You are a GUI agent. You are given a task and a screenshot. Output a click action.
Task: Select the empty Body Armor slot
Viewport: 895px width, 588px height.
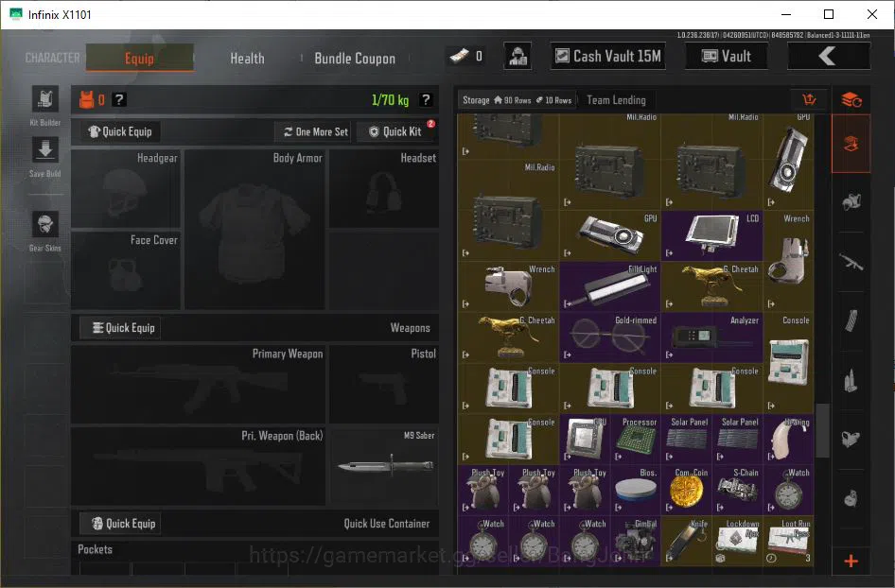tap(255, 230)
